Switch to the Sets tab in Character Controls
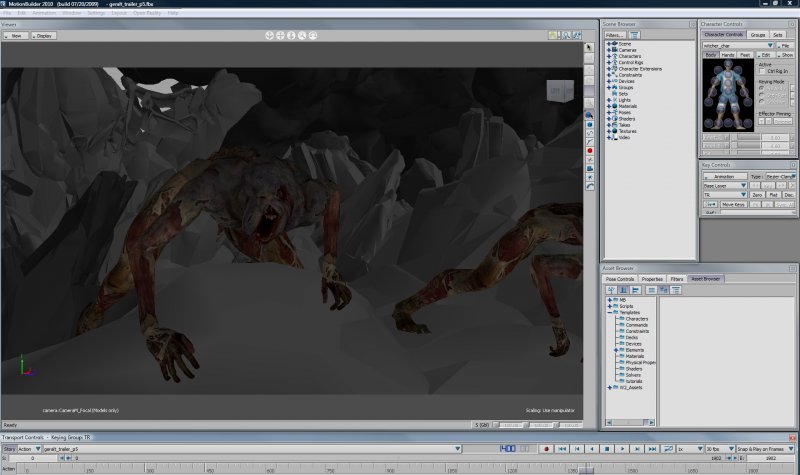This screenshot has width=800, height=475. (x=778, y=35)
